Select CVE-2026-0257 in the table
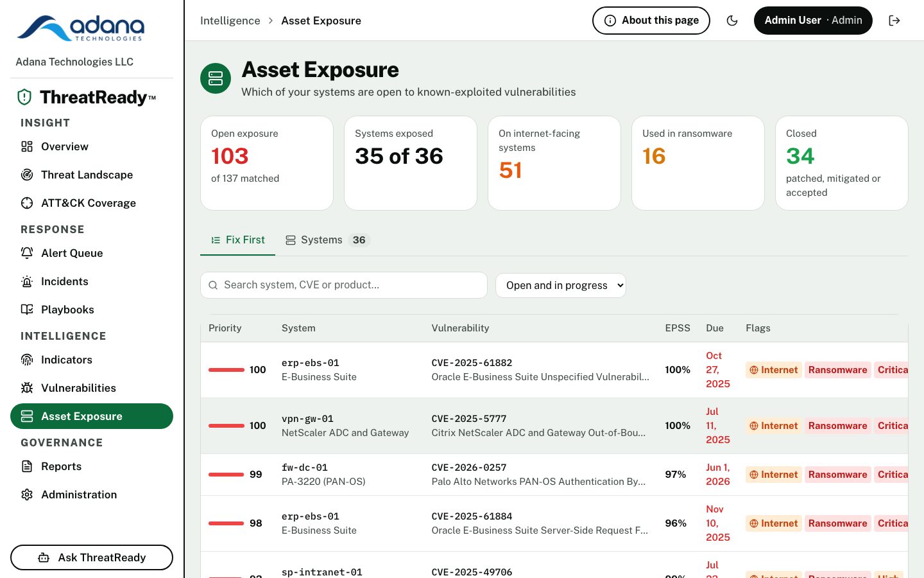The image size is (924, 578). coord(469,468)
